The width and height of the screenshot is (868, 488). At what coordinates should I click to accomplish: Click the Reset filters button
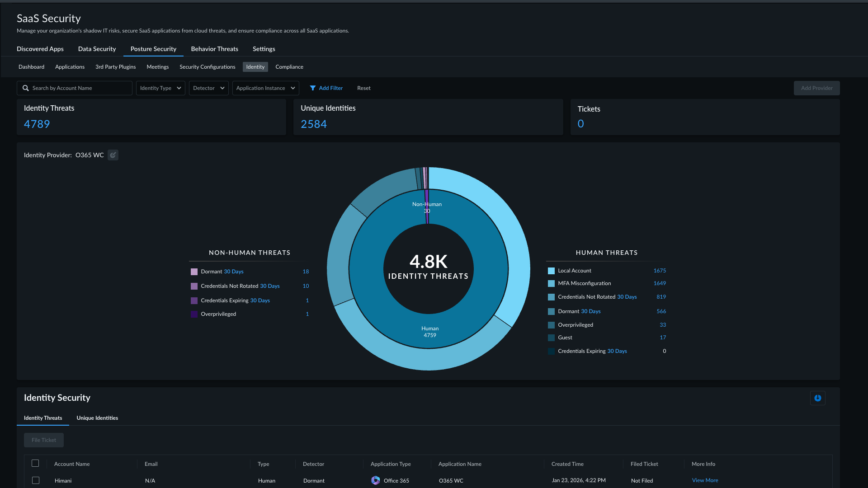(x=363, y=88)
